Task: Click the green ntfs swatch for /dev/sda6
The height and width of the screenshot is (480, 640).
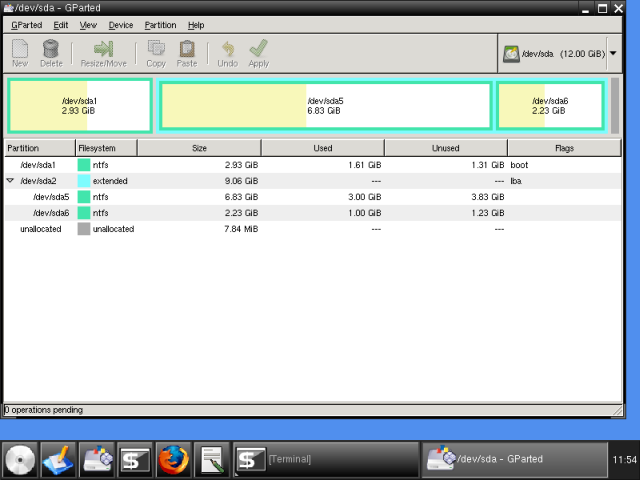Action: point(84,213)
